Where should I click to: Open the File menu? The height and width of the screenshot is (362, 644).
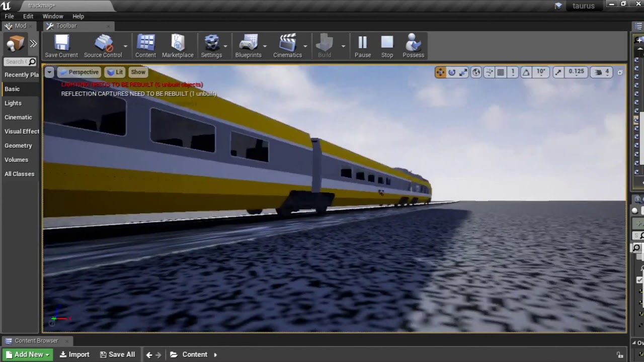[x=9, y=16]
